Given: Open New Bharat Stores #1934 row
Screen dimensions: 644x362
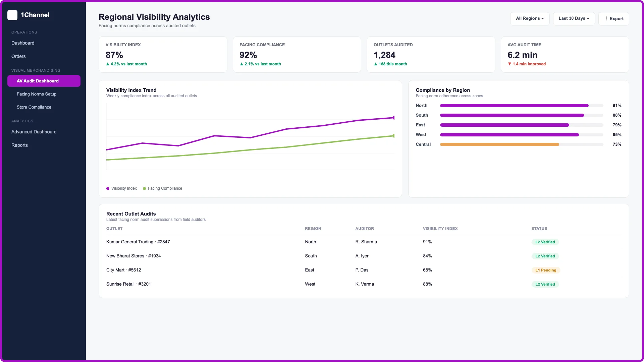Looking at the screenshot, I should 364,256.
